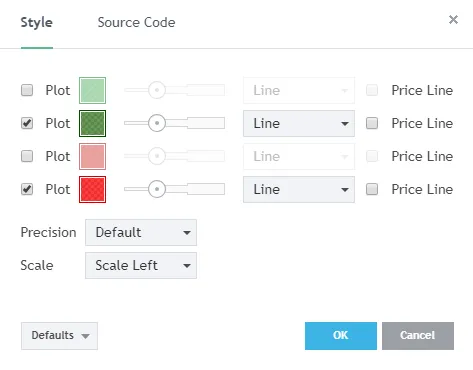Open the Line style dropdown for green plot
The width and height of the screenshot is (473, 370).
click(299, 123)
